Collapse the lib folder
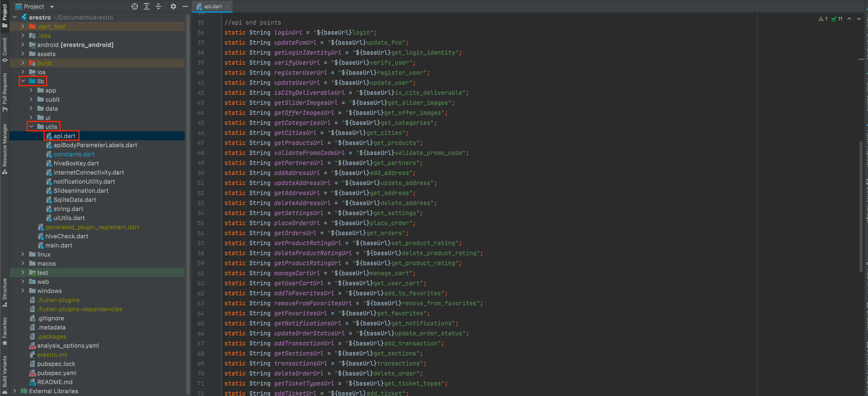The image size is (868, 396). tap(23, 81)
